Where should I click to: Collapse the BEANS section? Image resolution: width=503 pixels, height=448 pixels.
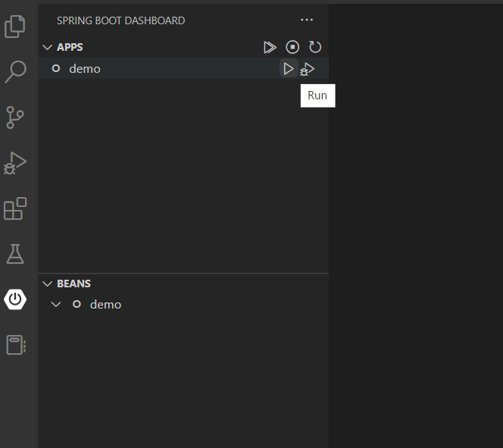pos(48,284)
